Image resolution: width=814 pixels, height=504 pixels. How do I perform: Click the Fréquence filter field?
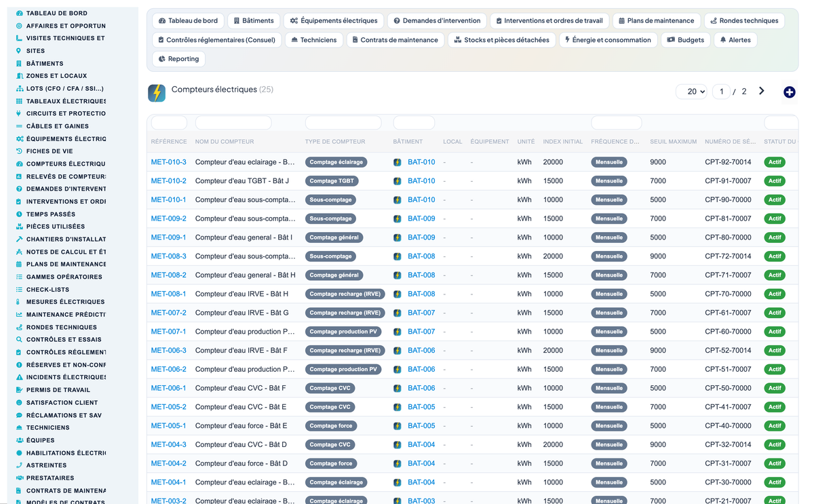[617, 123]
